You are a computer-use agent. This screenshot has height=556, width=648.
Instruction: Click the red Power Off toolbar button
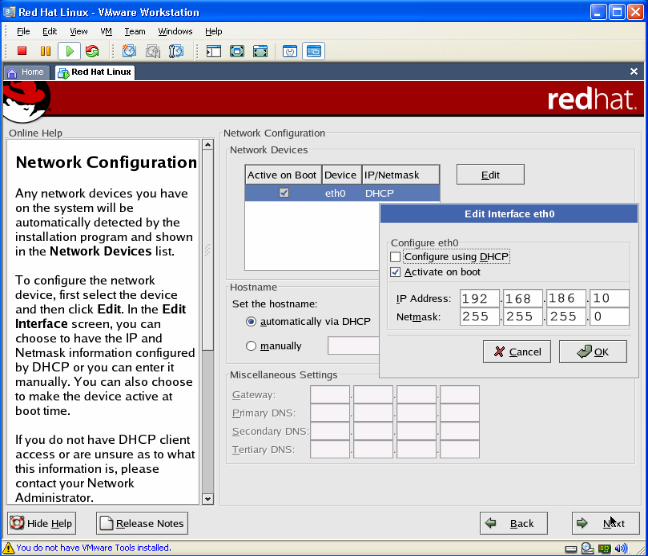(22, 51)
